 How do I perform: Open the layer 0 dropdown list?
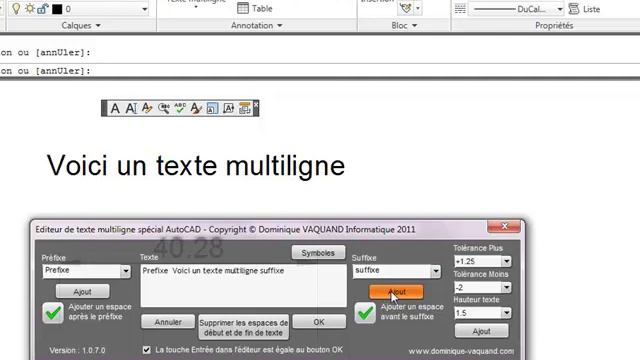click(x=144, y=9)
